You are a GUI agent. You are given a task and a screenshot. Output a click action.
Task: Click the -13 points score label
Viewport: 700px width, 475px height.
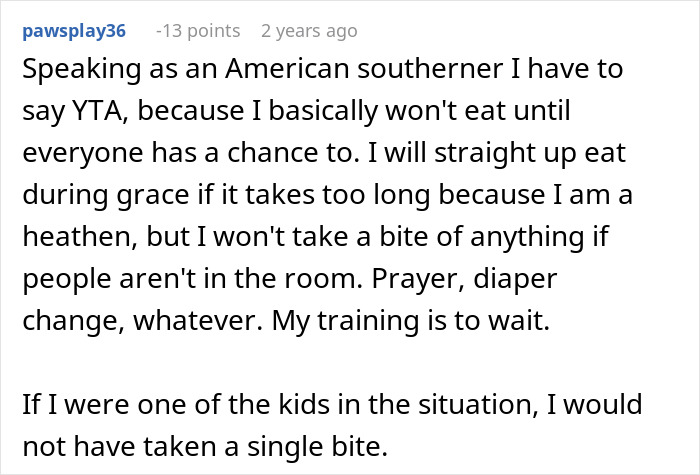tap(198, 31)
